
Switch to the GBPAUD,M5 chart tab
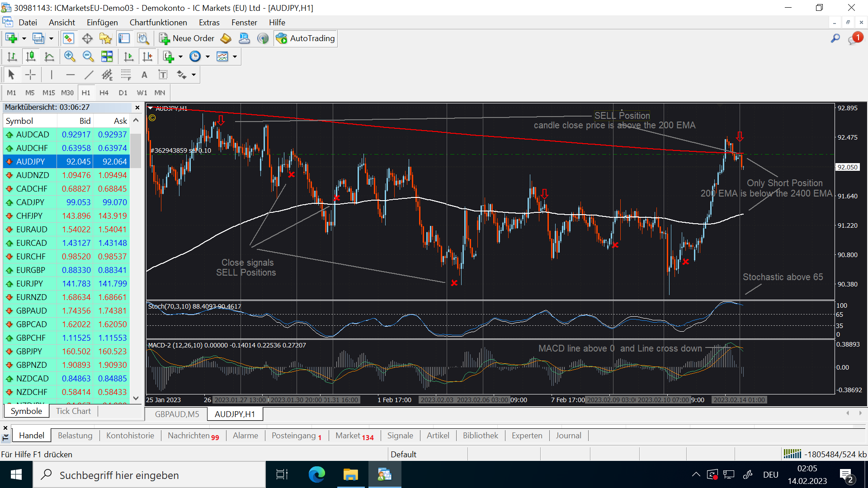[x=177, y=414]
